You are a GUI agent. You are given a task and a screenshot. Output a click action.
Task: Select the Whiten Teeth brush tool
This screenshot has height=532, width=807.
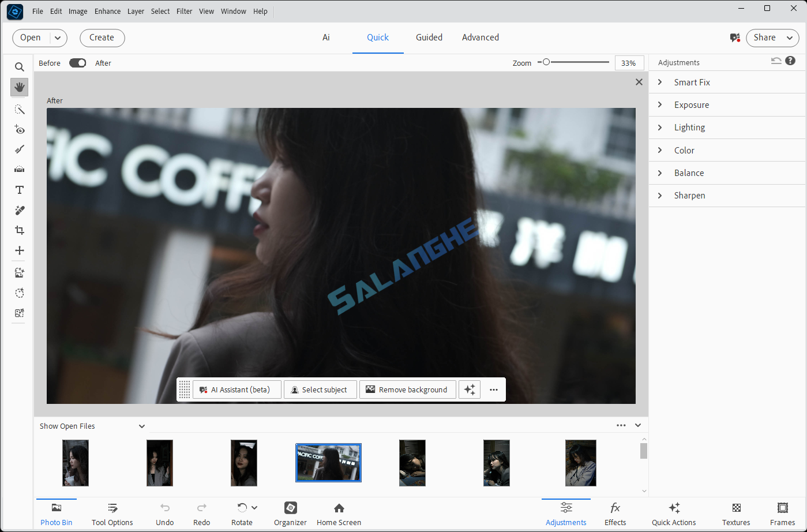coord(20,149)
